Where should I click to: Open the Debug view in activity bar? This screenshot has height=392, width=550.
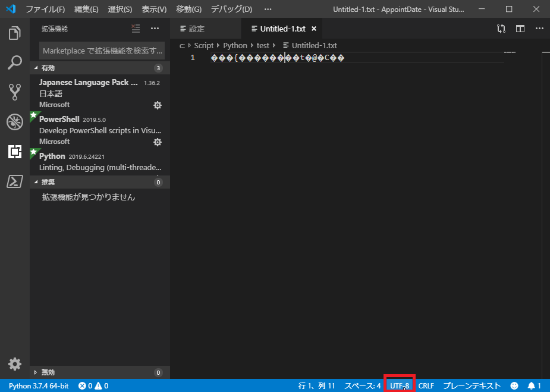[14, 122]
